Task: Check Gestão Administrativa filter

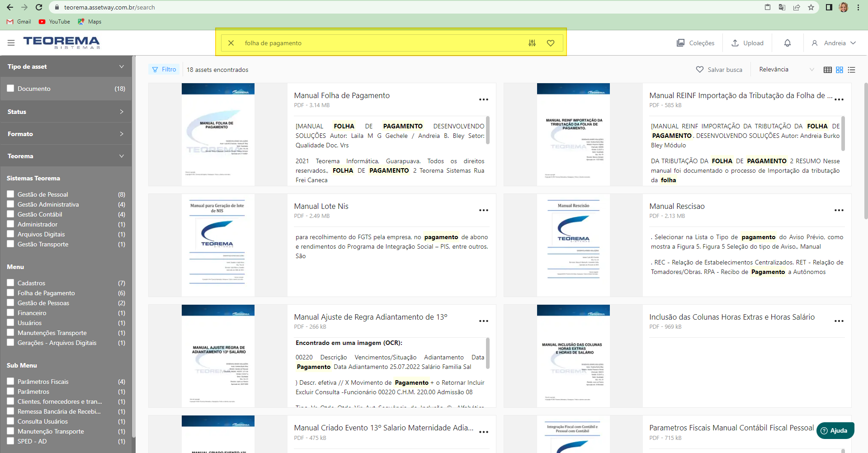Action: coord(10,204)
